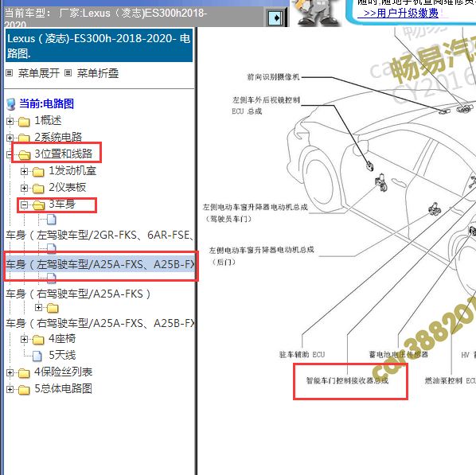
Task: Click the 菜单折叠 collapse-all menu option
Action: point(97,73)
